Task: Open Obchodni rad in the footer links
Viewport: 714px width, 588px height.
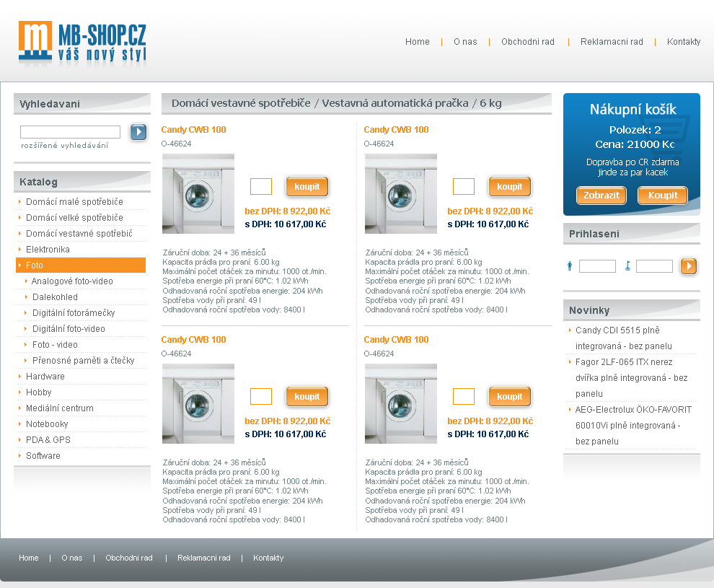Action: (x=129, y=558)
